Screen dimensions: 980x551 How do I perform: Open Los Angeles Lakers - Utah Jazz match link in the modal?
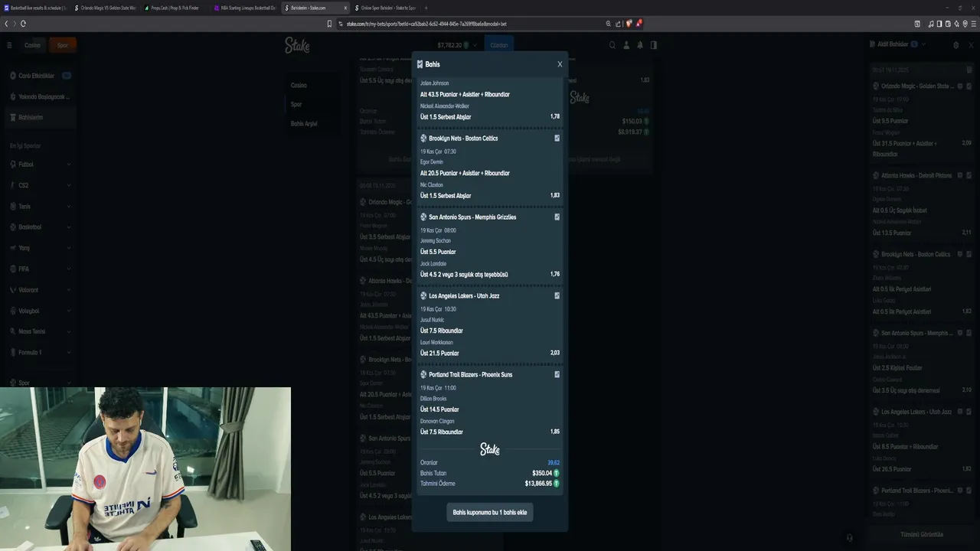tap(464, 295)
